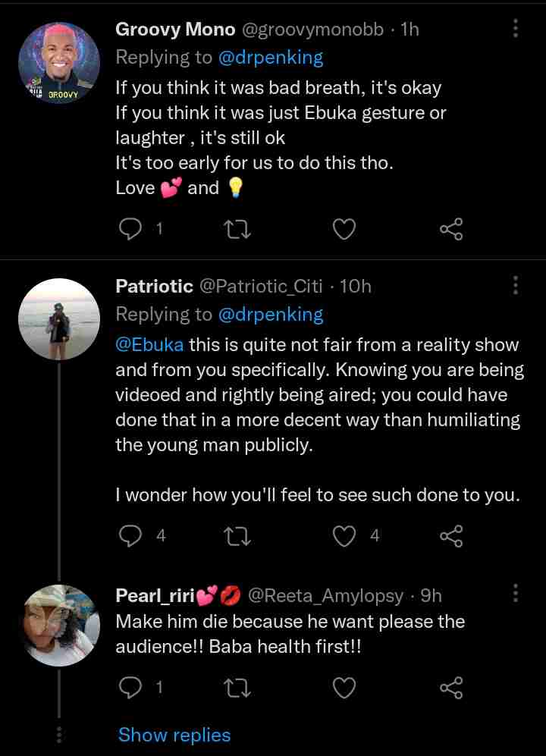Reply to Pearl_riri's tweet
This screenshot has height=756, width=546.
pos(131,688)
